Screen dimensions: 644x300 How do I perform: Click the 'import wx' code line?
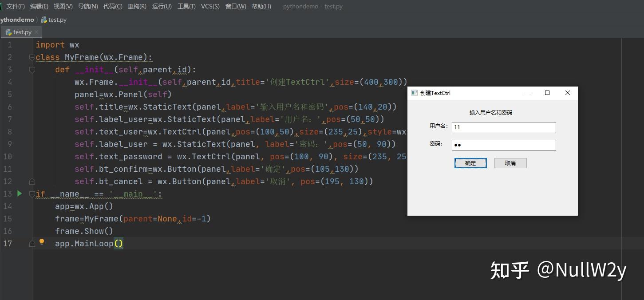[x=58, y=45]
